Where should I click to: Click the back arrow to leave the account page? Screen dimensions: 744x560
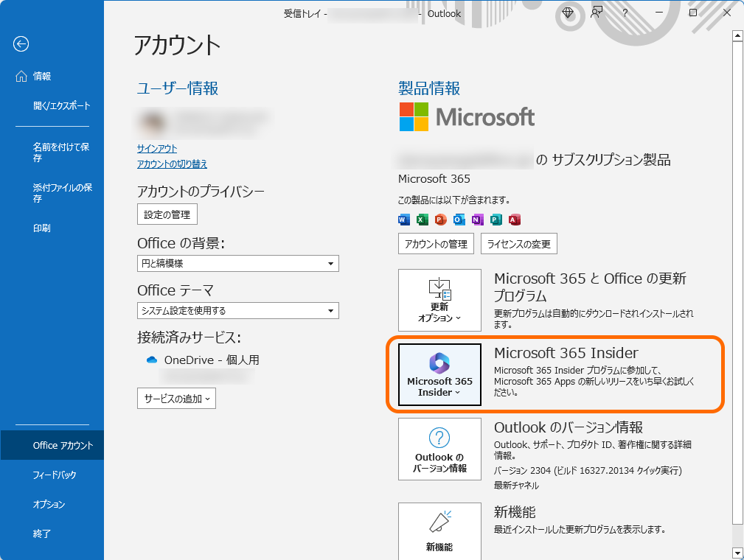21,44
